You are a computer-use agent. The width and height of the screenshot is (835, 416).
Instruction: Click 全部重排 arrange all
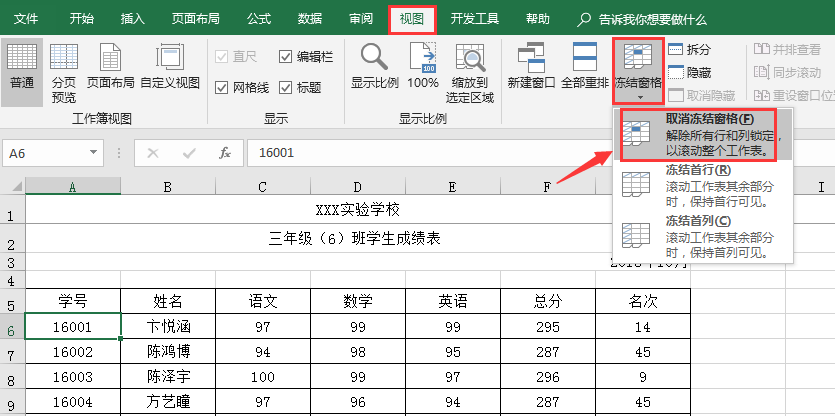(585, 67)
